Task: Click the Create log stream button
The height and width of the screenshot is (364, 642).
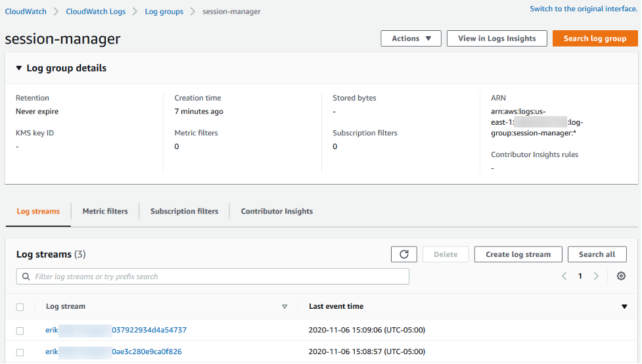Action: click(x=518, y=254)
